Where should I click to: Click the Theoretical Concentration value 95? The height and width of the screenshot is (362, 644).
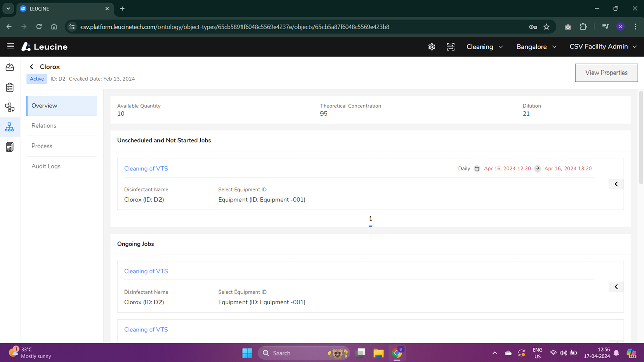324,114
